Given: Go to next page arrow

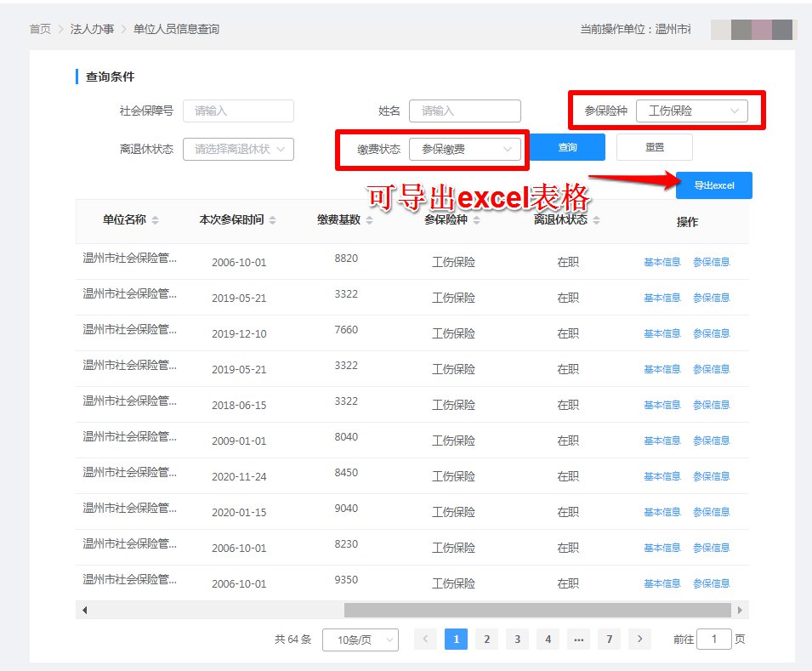Looking at the screenshot, I should [640, 640].
